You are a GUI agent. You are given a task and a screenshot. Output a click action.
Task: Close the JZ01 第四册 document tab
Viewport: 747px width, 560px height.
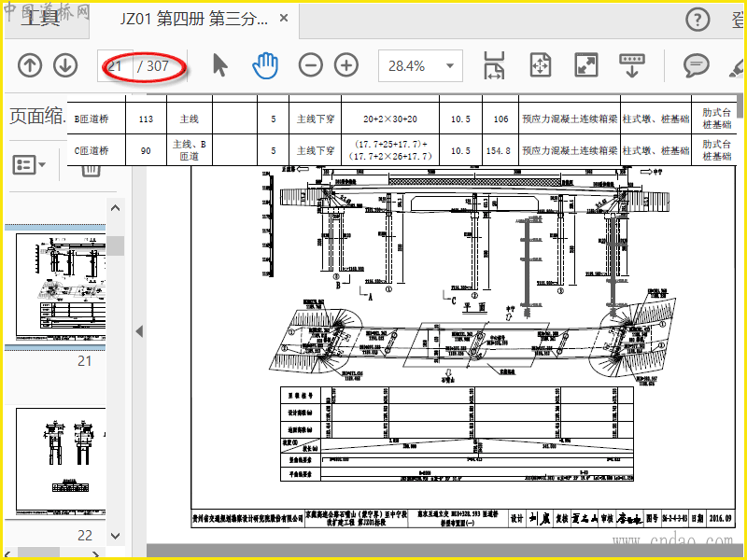(284, 19)
